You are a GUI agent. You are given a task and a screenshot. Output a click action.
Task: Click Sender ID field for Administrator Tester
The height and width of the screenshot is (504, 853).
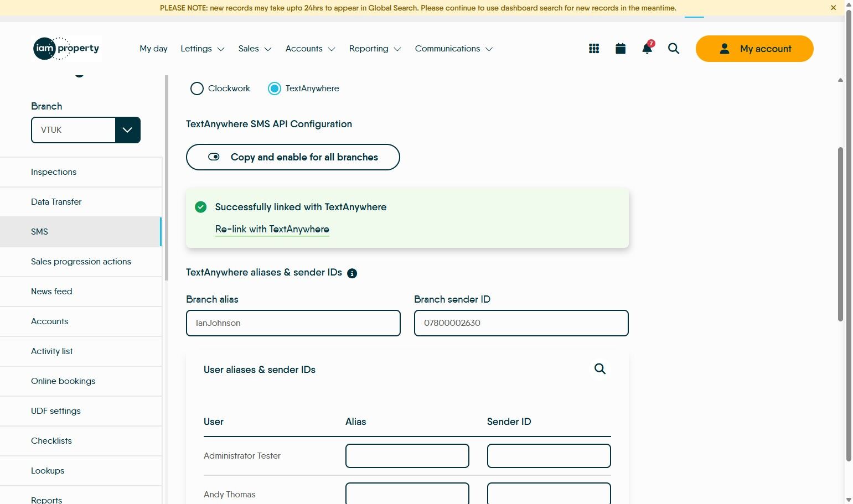pos(549,456)
